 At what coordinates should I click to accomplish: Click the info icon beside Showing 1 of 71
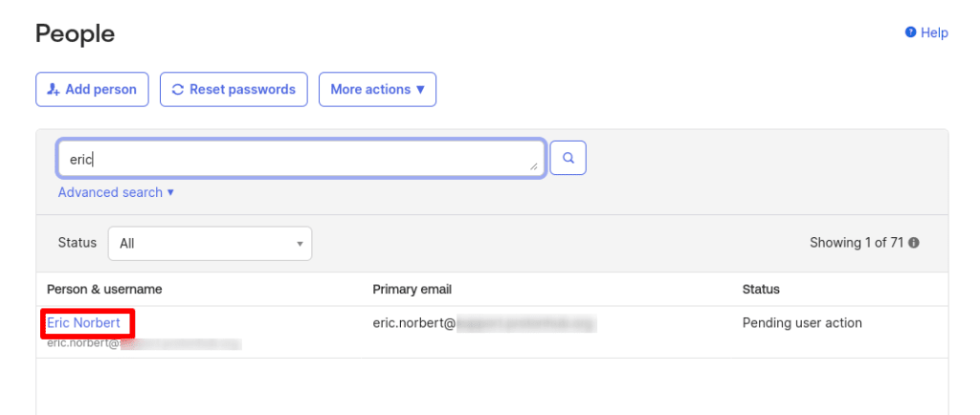click(914, 243)
